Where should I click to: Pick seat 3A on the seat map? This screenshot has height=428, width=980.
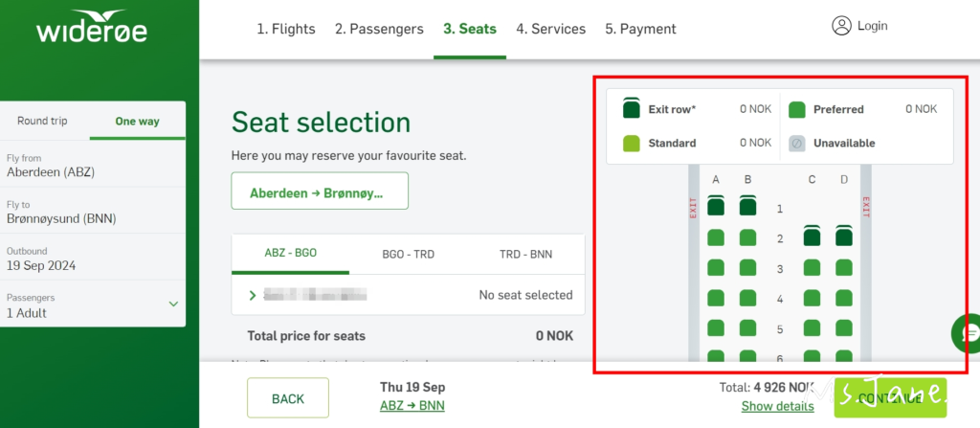click(x=716, y=268)
